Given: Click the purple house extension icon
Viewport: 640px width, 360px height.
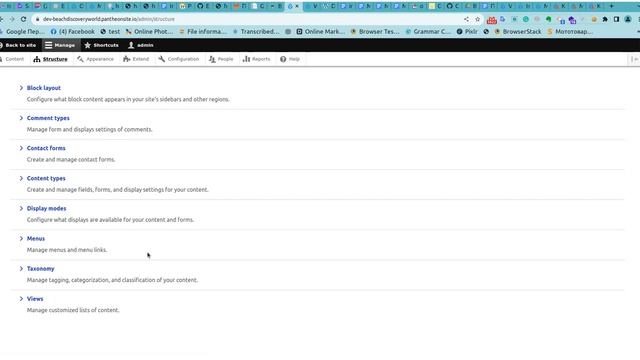Looking at the screenshot, I should [x=572, y=20].
